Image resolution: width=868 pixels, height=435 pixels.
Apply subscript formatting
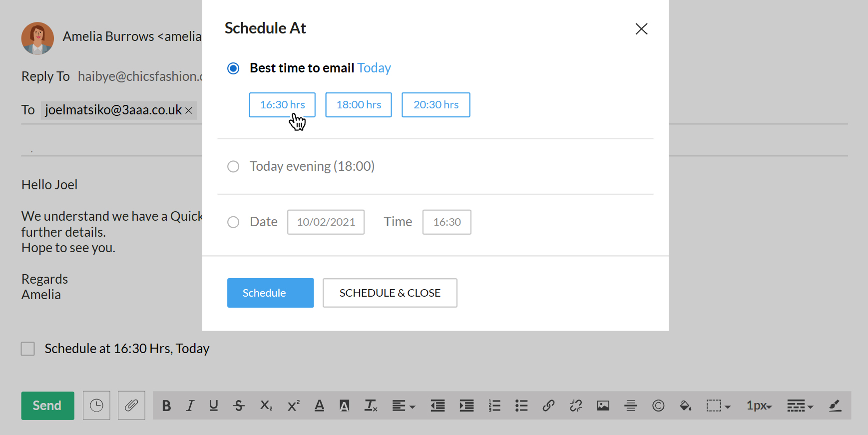[266, 406]
